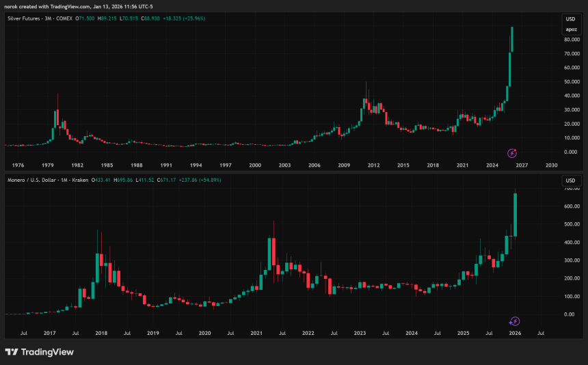
Task: Click the header text 'norok created with TradingView.com'
Action: point(47,6)
